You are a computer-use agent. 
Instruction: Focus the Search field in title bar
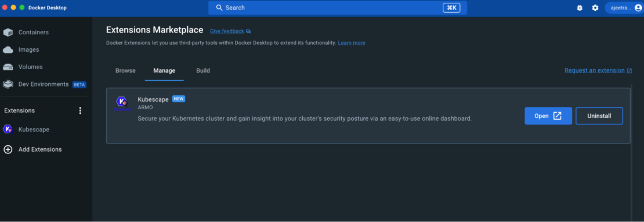pos(338,8)
